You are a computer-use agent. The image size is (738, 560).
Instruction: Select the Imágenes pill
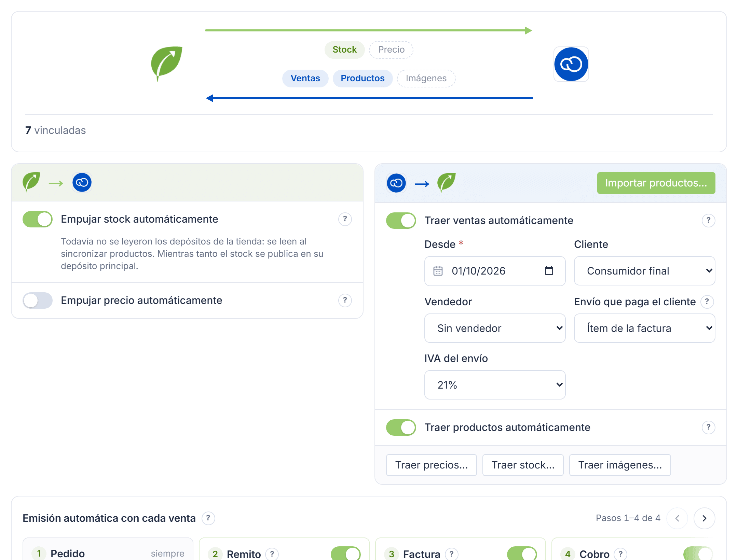pyautogui.click(x=426, y=78)
